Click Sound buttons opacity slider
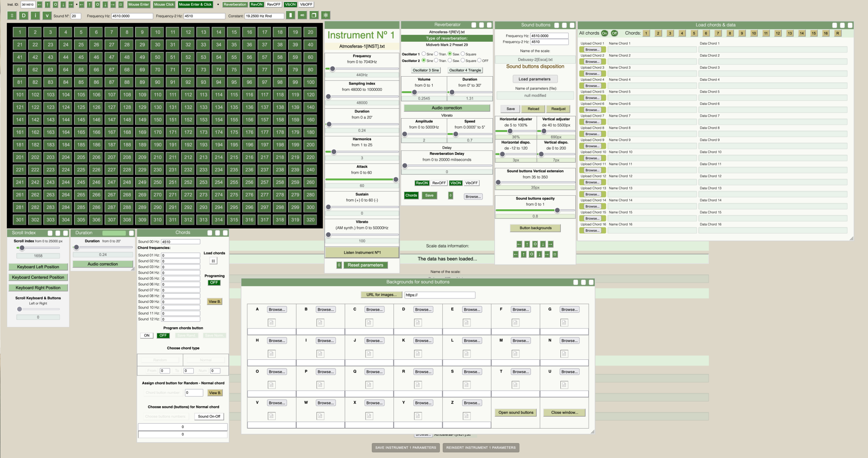This screenshot has width=868, height=458. [535, 210]
